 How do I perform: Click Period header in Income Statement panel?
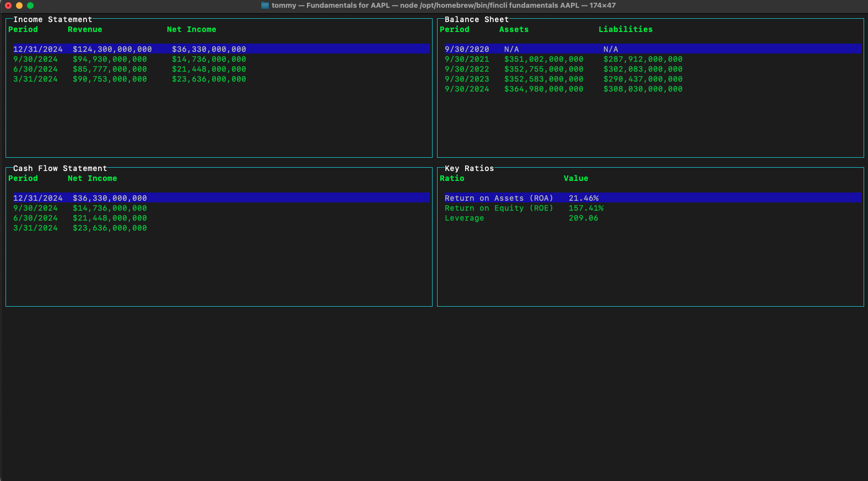23,29
